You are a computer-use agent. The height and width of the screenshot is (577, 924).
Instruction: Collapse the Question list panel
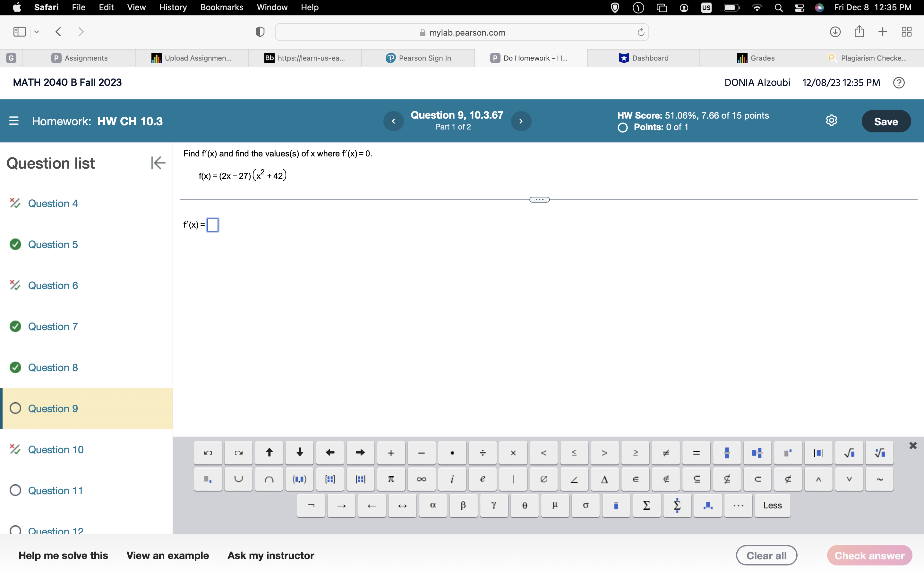tap(158, 163)
